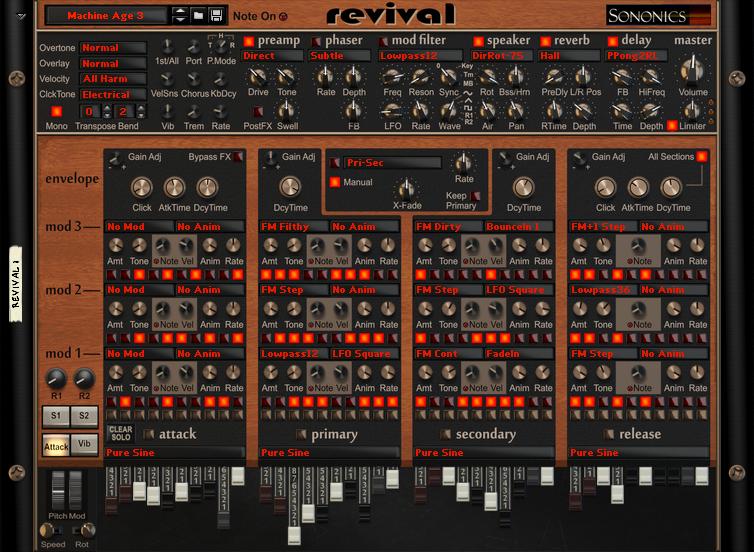The image size is (754, 552).
Task: Click the delay FB knob
Action: [x=622, y=76]
